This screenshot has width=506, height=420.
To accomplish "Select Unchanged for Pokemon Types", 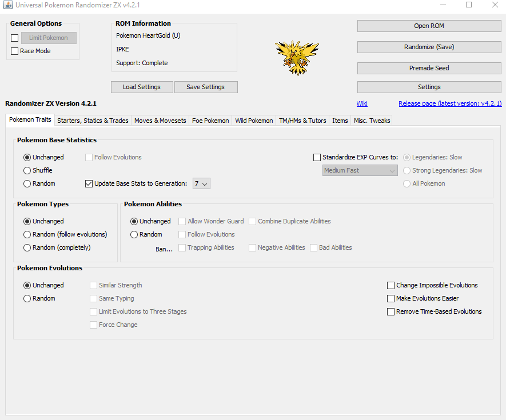I will [x=27, y=221].
